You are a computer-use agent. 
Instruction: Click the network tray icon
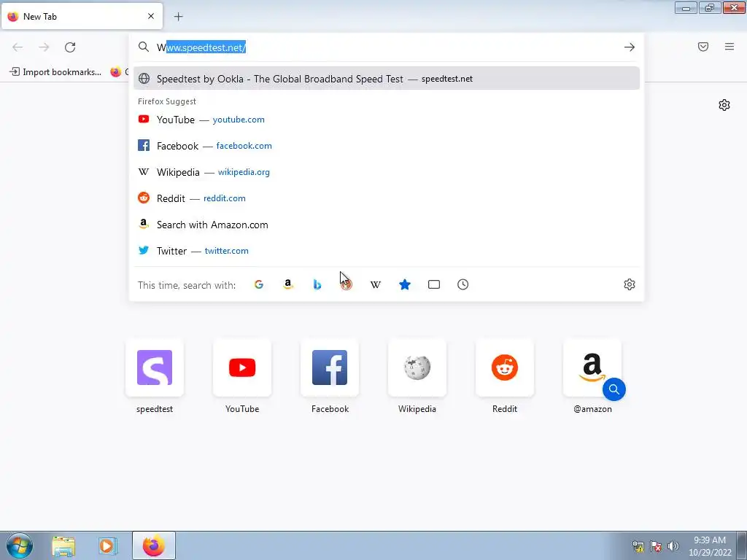[638, 546]
